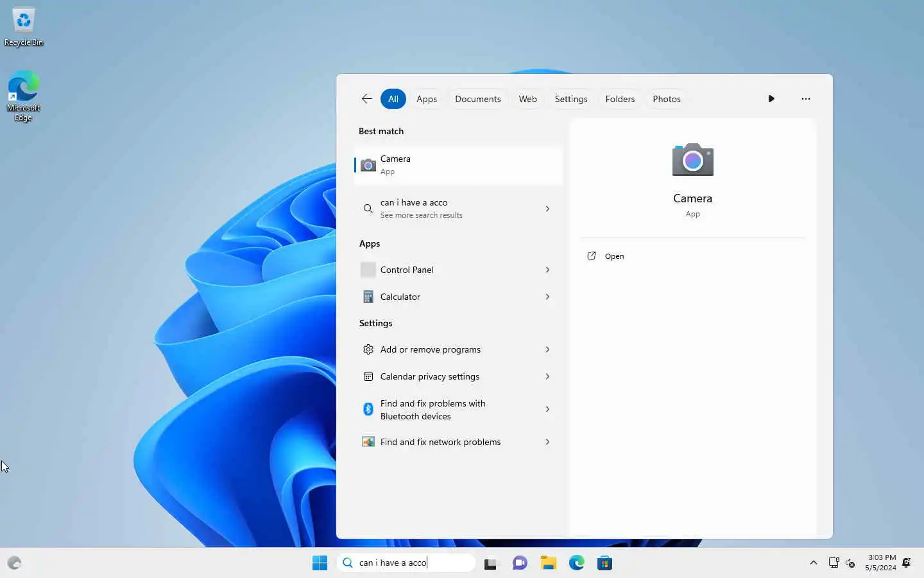Open the Camera best match result
924x578 pixels.
[x=458, y=165]
